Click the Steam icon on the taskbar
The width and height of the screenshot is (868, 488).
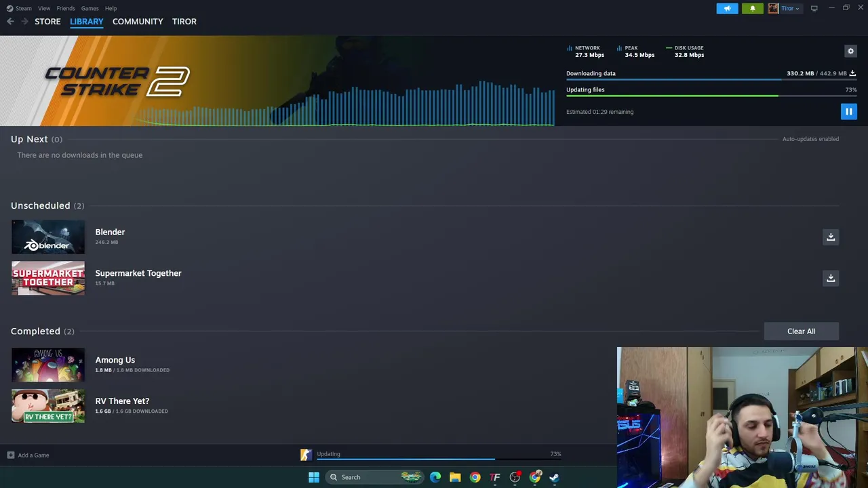[555, 477]
